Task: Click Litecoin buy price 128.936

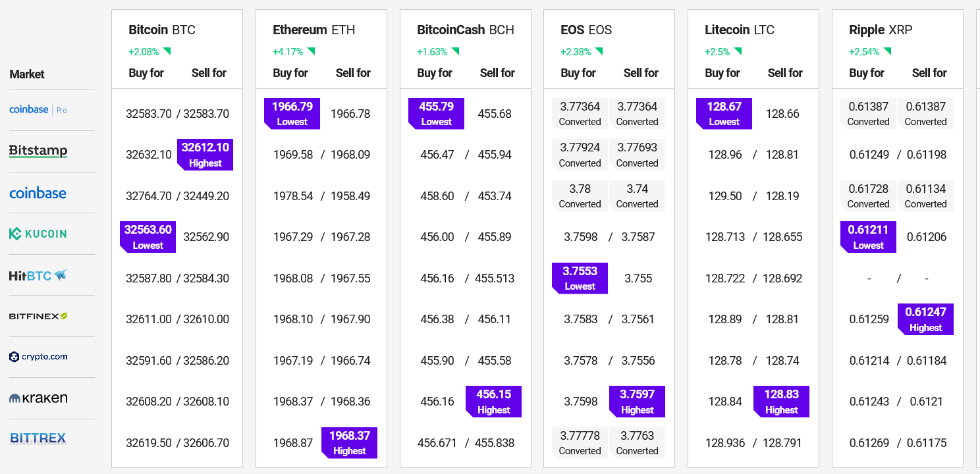Action: coord(725,443)
